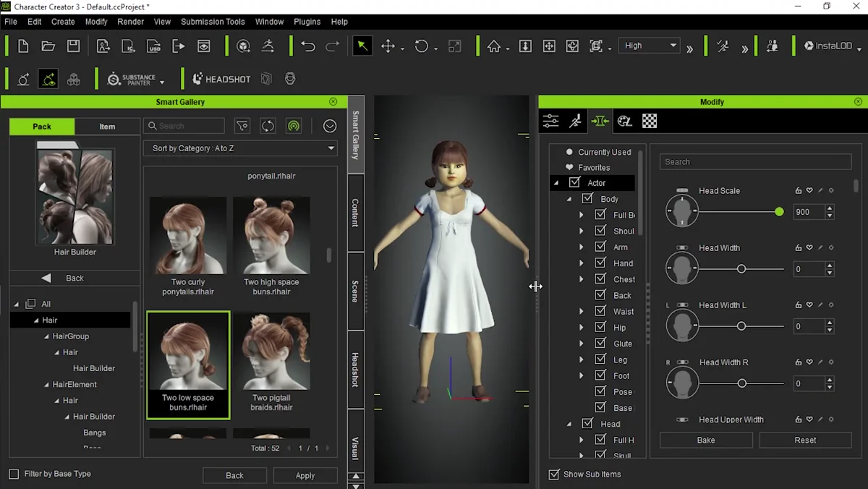Screen dimensions: 868x489
Task: Click the Headshot plugin button
Action: (221, 79)
